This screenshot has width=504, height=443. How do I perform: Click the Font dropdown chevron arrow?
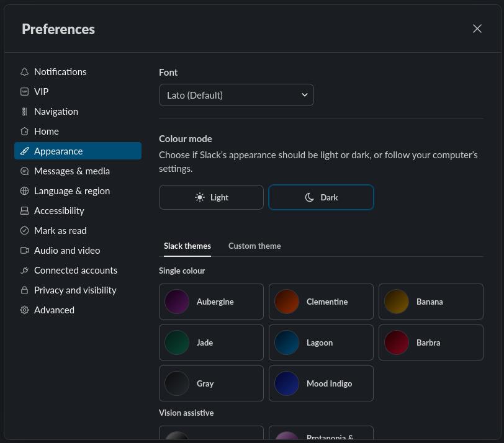[304, 95]
